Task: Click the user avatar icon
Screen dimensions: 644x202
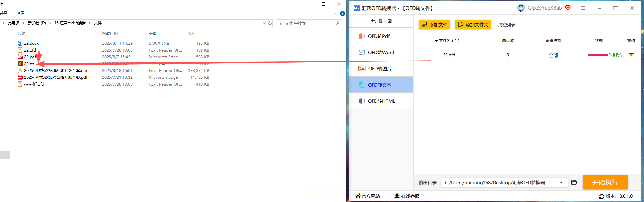Action: [521, 8]
